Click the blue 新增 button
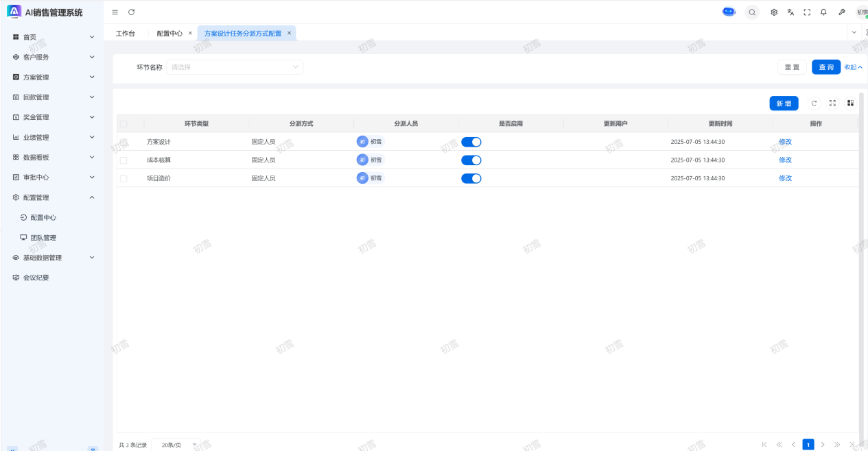868x451 pixels. click(x=784, y=103)
